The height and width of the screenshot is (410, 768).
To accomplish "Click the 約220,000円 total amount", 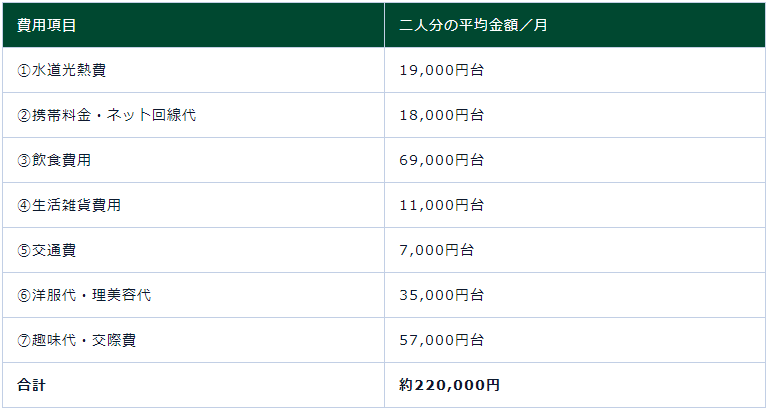I will click(x=449, y=385).
